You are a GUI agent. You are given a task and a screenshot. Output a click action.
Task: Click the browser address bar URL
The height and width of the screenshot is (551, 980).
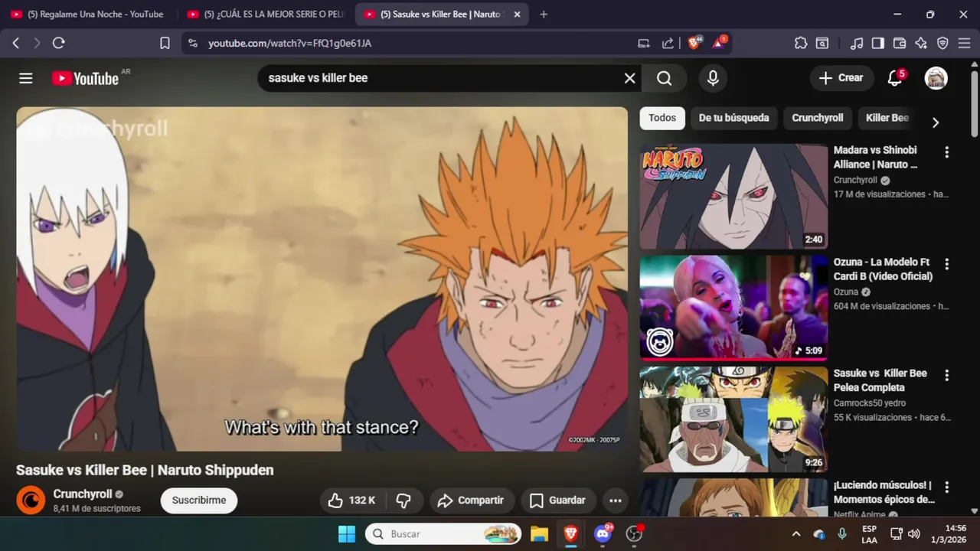(x=289, y=44)
